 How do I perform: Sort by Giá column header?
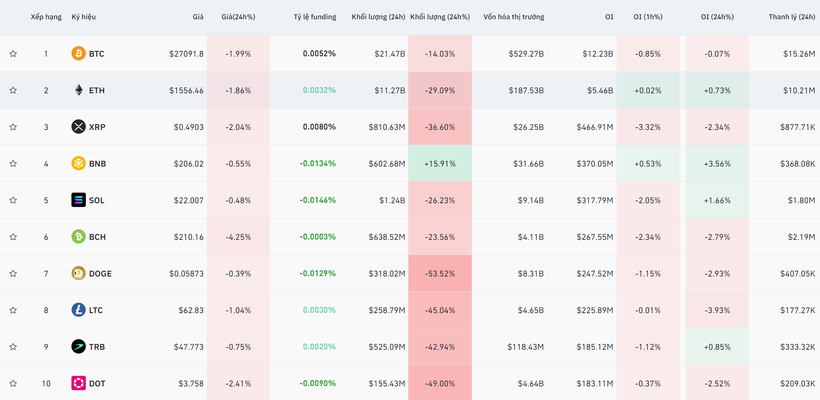[198, 17]
